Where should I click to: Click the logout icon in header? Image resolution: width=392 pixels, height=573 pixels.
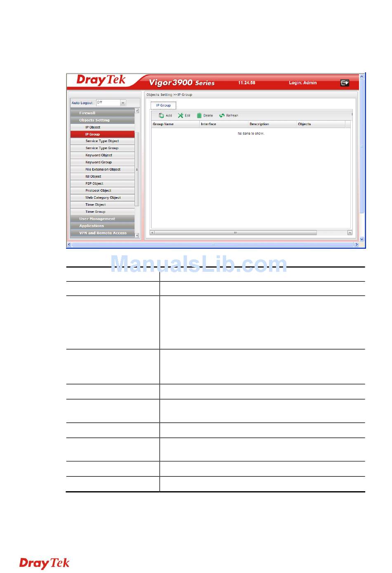pyautogui.click(x=345, y=83)
